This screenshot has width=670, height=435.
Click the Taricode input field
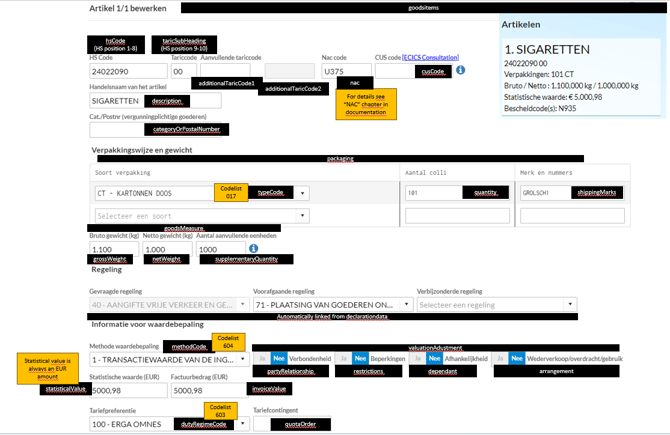pyautogui.click(x=184, y=71)
